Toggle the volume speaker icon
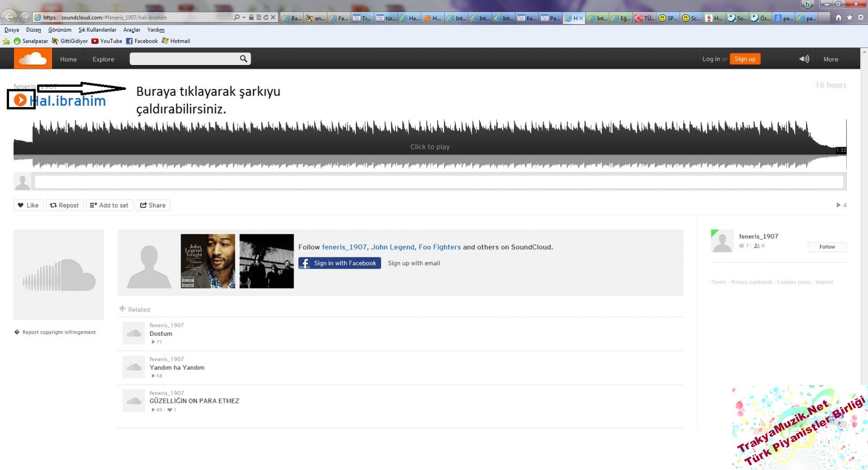This screenshot has height=470, width=868. [804, 59]
